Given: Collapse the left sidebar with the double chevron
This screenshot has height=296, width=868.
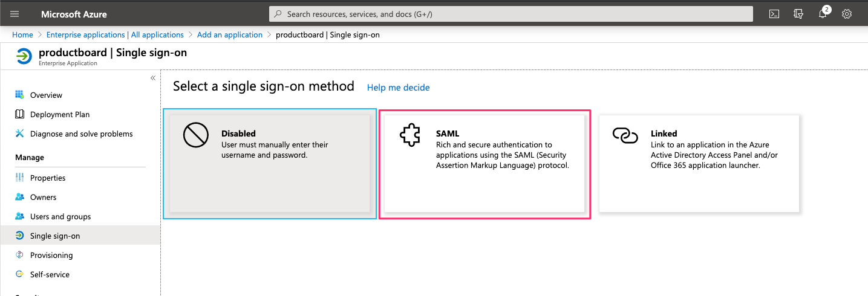Looking at the screenshot, I should coord(153,78).
